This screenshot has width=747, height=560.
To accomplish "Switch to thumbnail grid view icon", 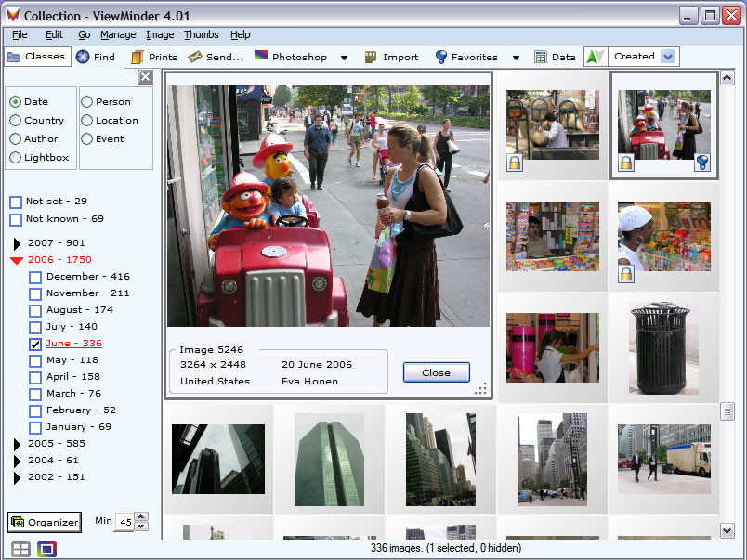I will click(x=20, y=549).
